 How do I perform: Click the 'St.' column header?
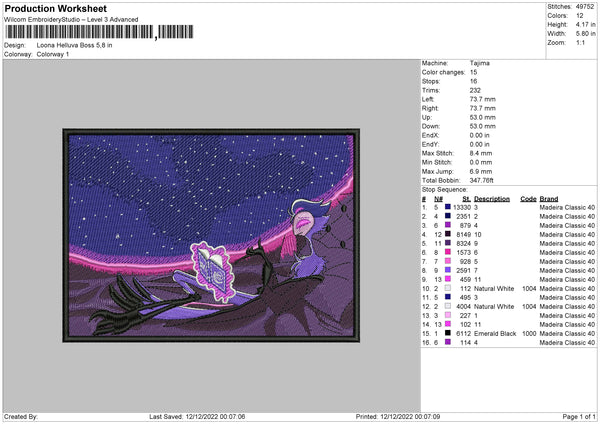pos(466,199)
